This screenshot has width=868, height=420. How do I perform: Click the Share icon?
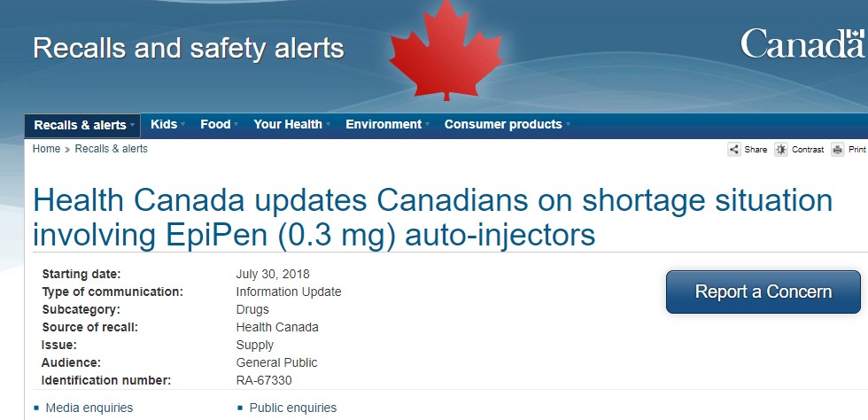click(x=734, y=150)
